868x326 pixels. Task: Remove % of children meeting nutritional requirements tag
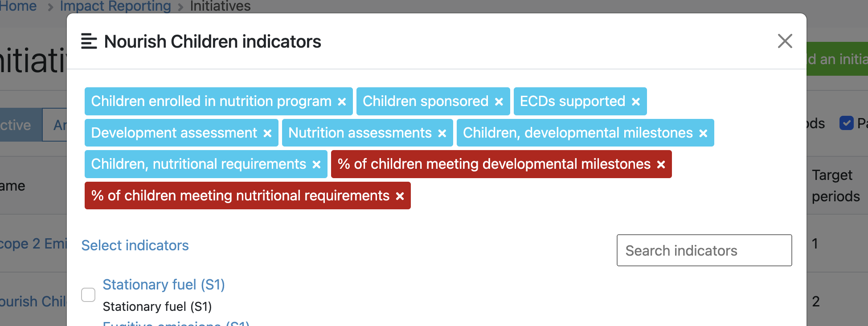click(x=400, y=196)
